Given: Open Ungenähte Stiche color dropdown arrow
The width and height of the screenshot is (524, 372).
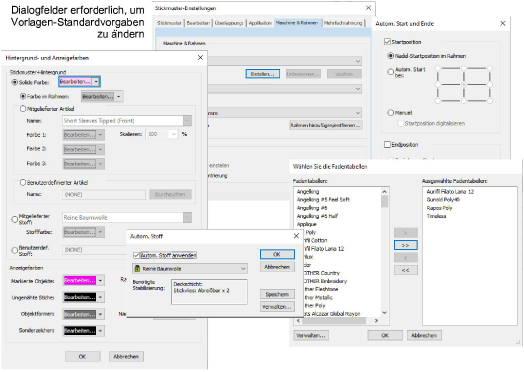Looking at the screenshot, I should pos(101,297).
